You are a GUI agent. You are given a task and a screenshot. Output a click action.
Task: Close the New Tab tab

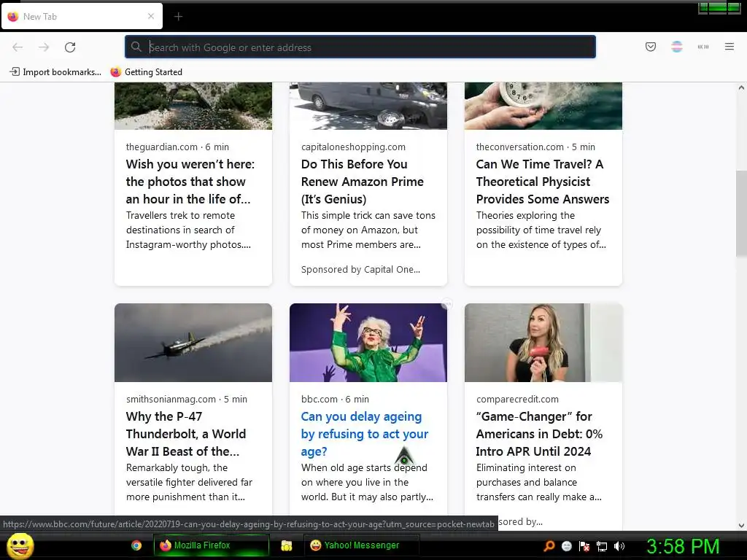pos(151,16)
